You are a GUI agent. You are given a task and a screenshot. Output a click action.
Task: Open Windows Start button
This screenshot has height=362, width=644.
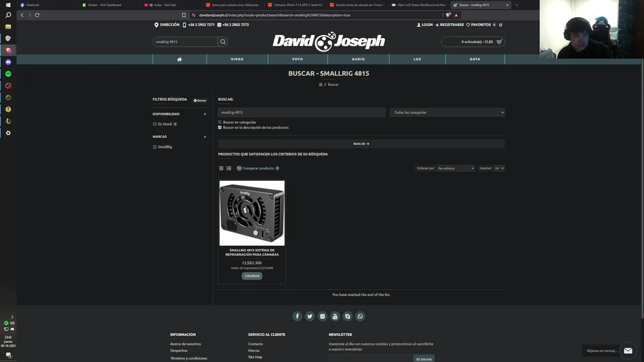[8, 5]
